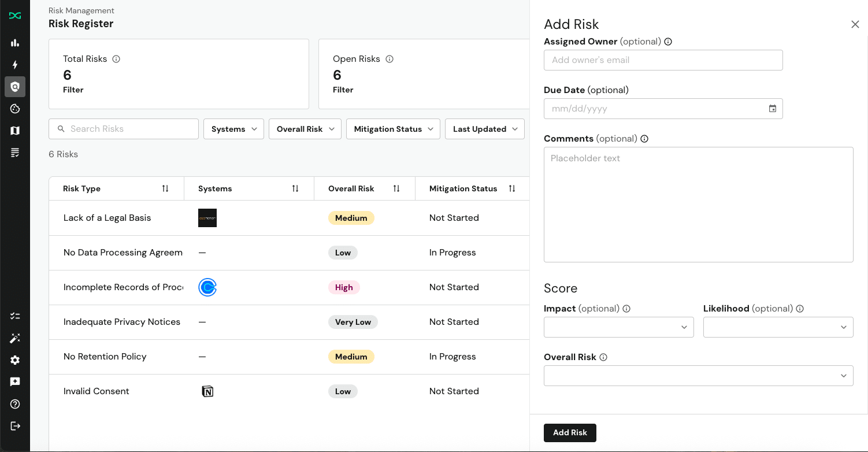
Task: Click info icon next to Total Risks
Action: (x=116, y=59)
